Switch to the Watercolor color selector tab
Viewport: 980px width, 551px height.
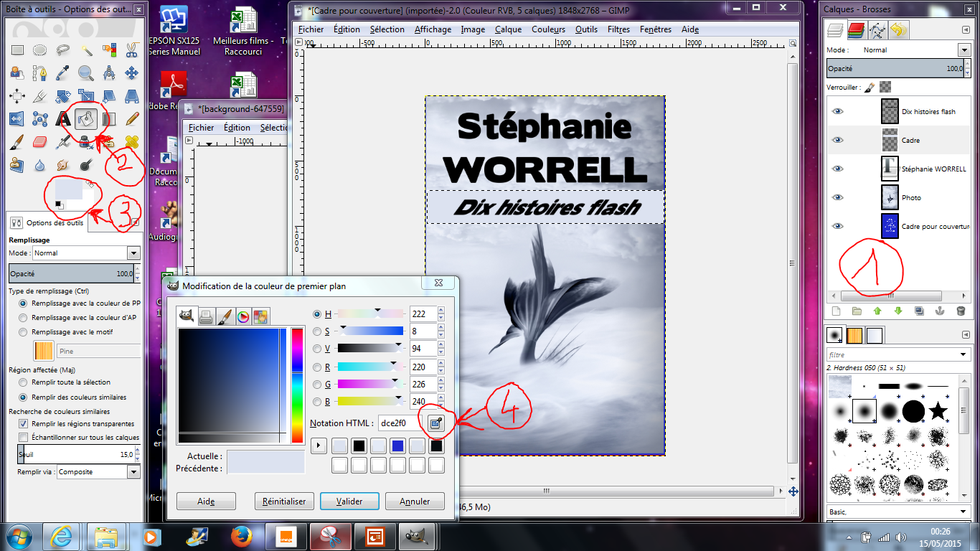(225, 316)
